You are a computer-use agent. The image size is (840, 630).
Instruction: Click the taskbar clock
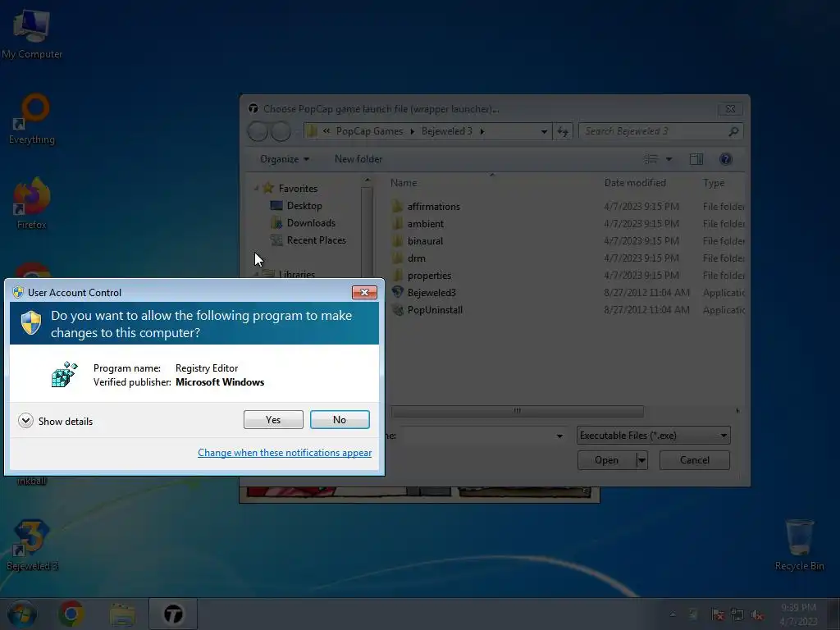coord(798,614)
